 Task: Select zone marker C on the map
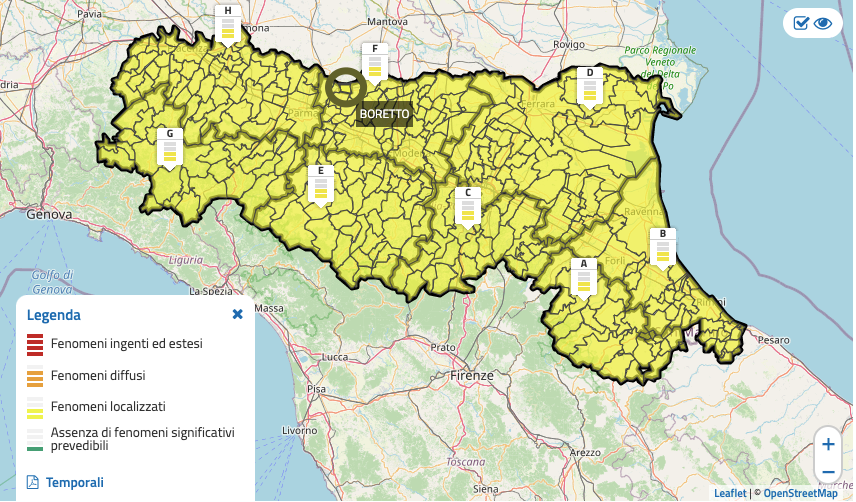tap(468, 207)
